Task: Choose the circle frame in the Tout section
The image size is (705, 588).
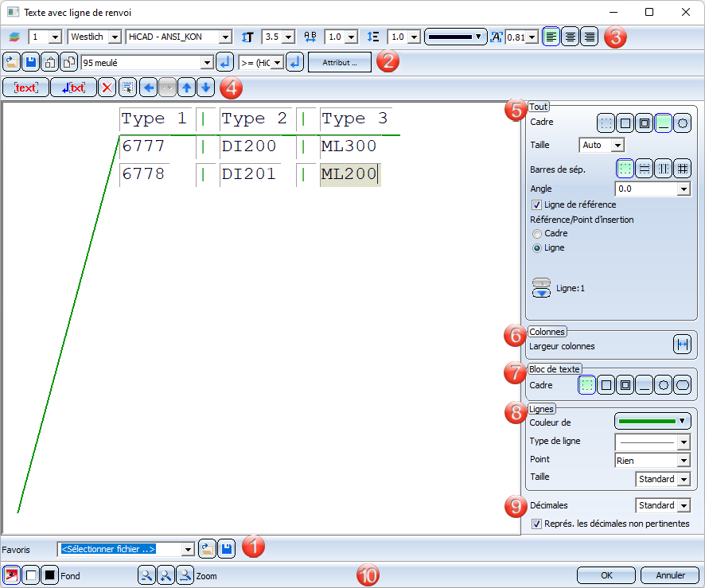Action: click(x=683, y=123)
